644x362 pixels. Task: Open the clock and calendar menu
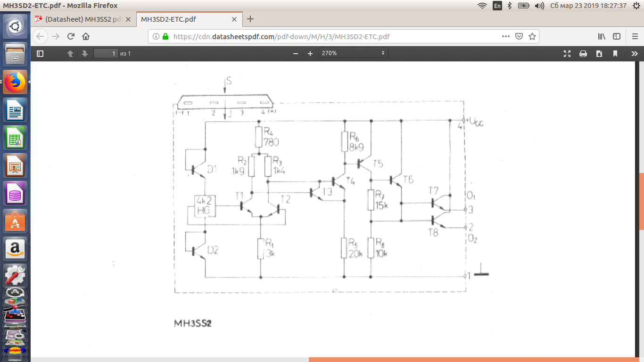588,6
